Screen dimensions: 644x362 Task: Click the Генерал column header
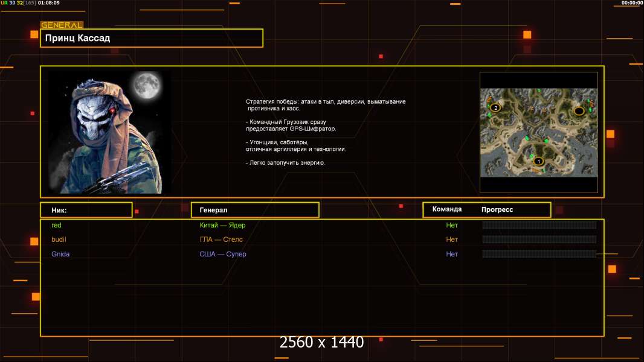click(255, 210)
